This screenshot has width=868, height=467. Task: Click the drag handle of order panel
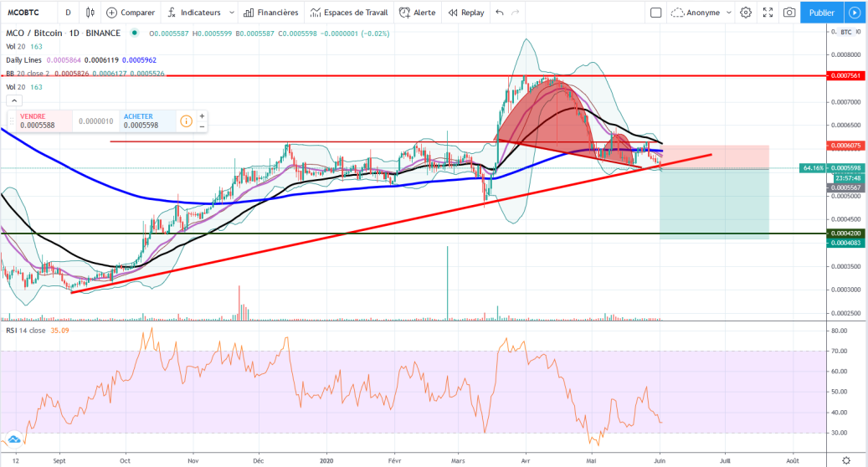click(x=11, y=121)
